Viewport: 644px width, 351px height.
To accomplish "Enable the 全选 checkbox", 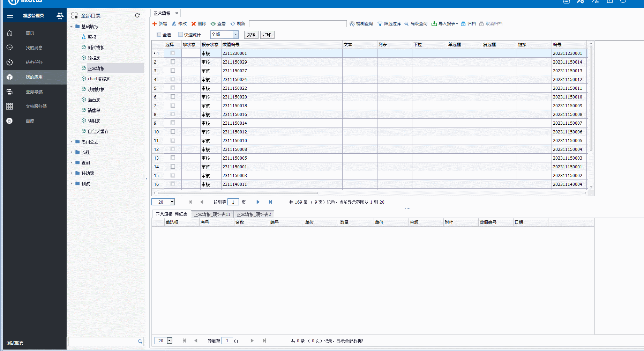I will [159, 35].
